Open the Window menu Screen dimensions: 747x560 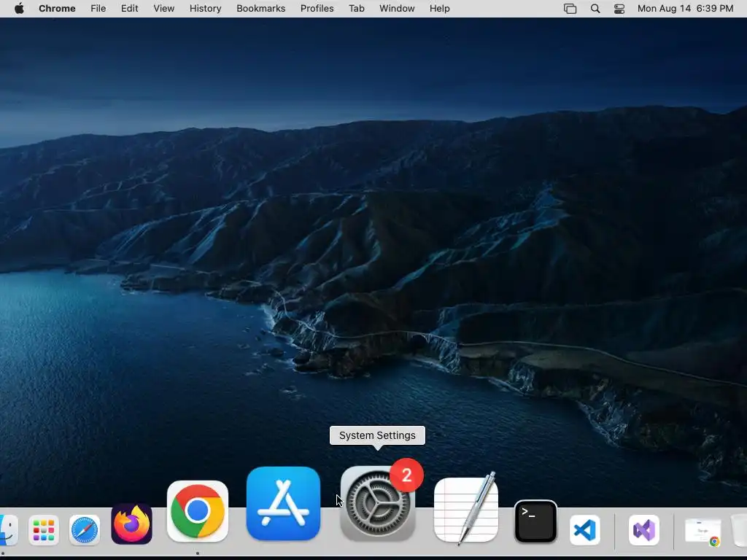[x=397, y=9]
